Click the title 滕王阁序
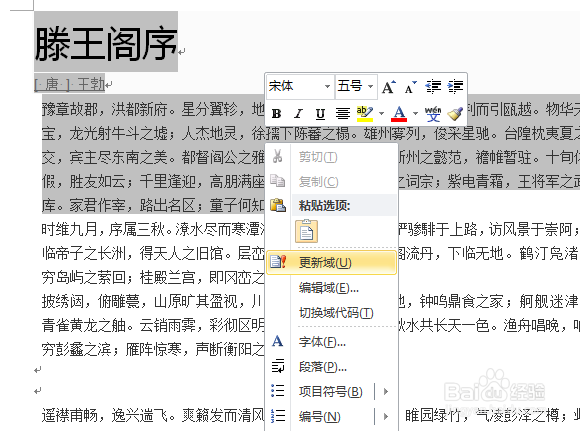580x431 pixels. [x=106, y=44]
